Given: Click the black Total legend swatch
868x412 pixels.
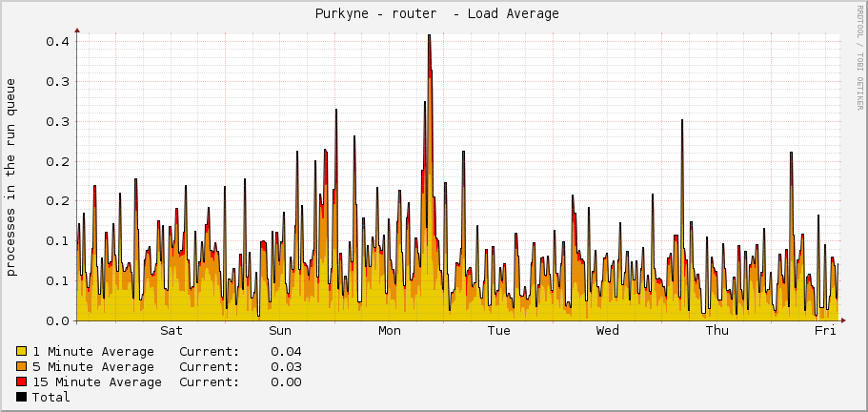Looking at the screenshot, I should coord(22,398).
